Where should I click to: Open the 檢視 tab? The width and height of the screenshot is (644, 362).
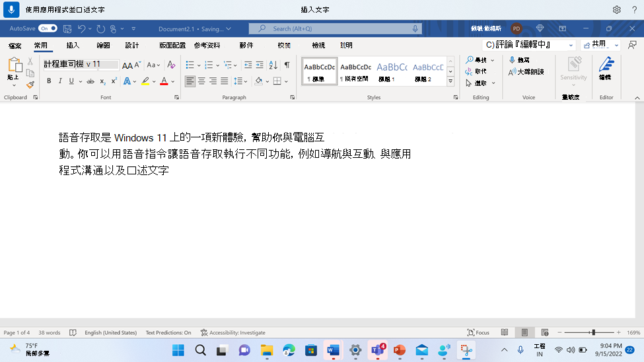tap(318, 45)
